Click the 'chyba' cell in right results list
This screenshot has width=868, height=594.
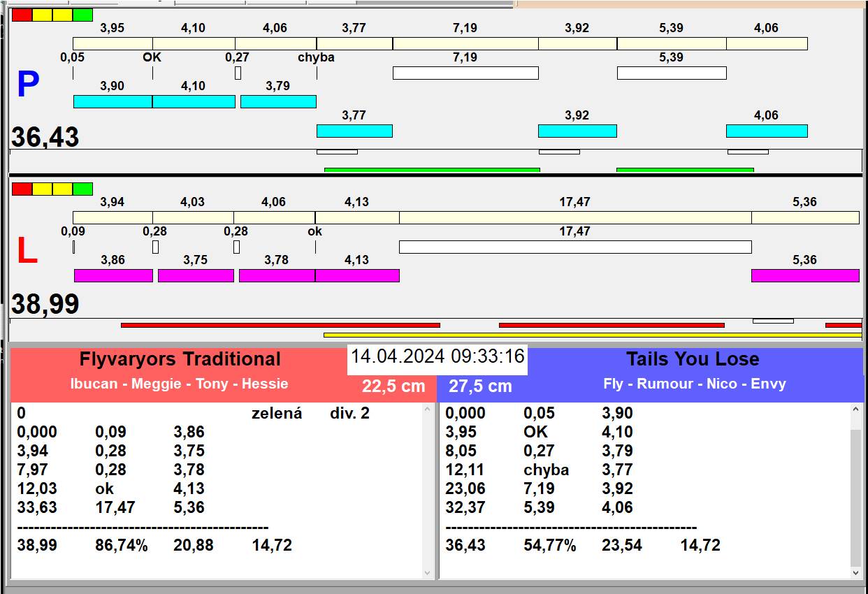[x=546, y=470]
